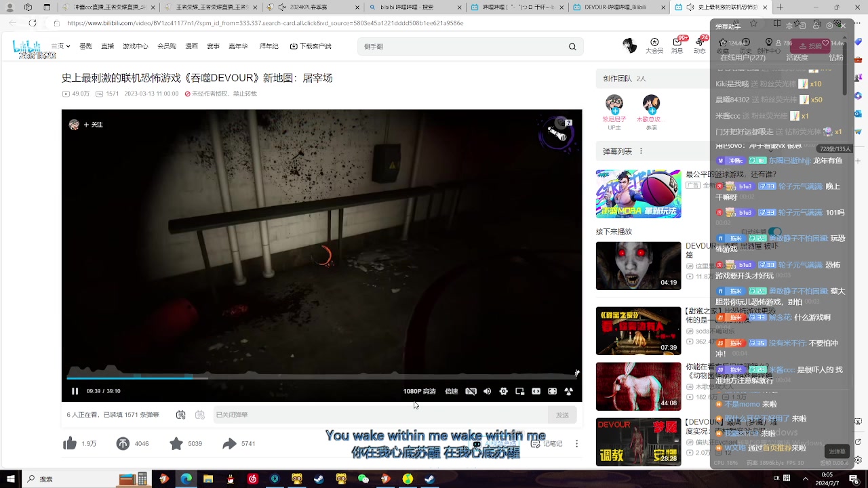The image size is (868, 488).
Task: Open basketball MOBA ad thumbnail
Action: point(638,194)
